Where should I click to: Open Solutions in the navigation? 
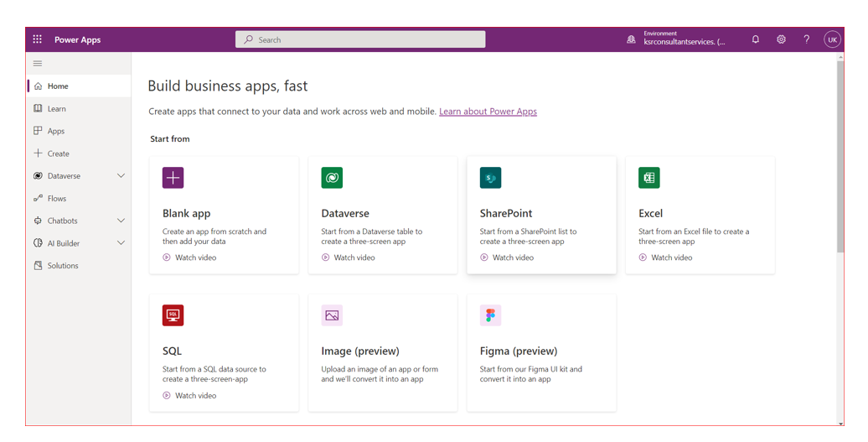point(79,265)
